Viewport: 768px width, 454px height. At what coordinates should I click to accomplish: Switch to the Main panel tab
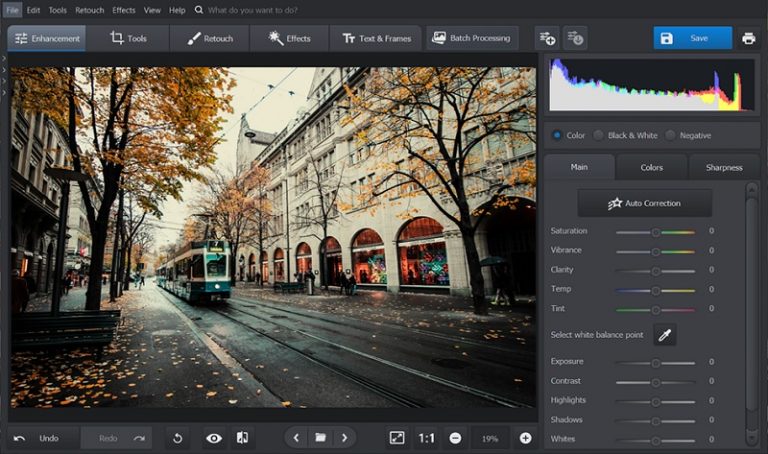[579, 167]
